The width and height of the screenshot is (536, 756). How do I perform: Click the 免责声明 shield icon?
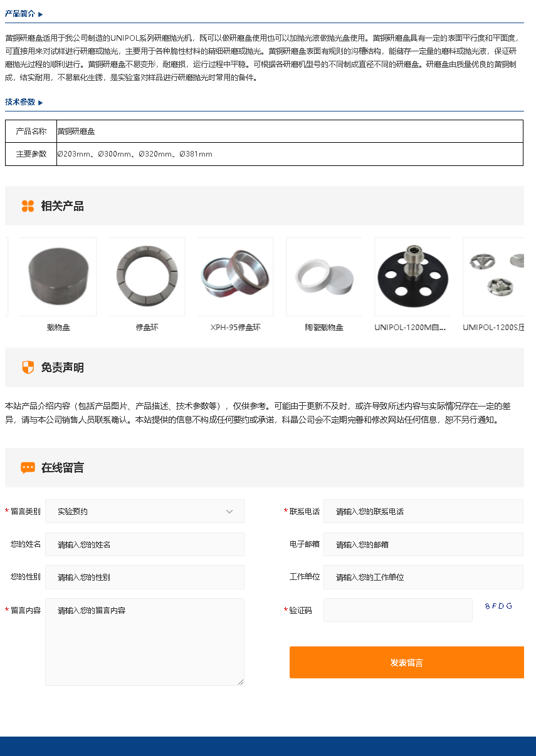tap(28, 368)
